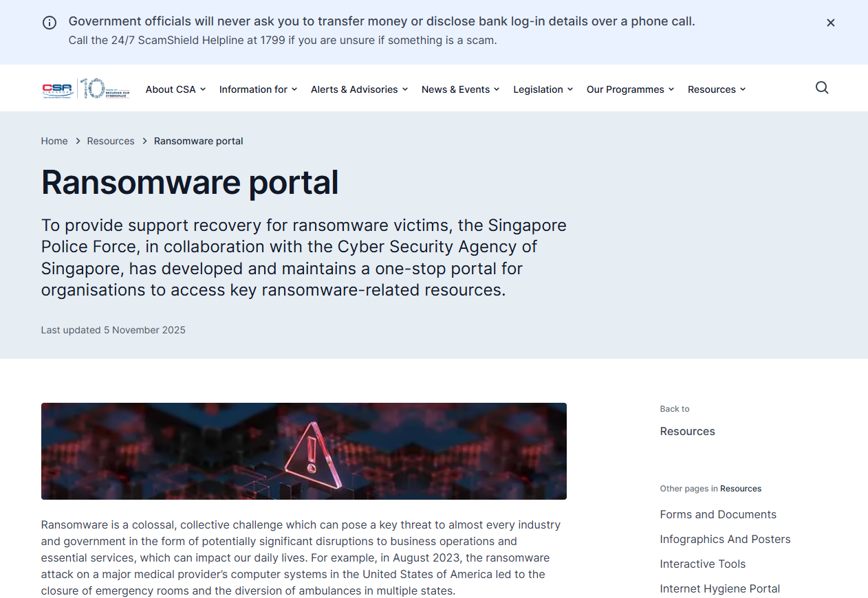Visit the Internet Hygiene Portal link
The height and width of the screenshot is (598, 868).
click(x=719, y=588)
